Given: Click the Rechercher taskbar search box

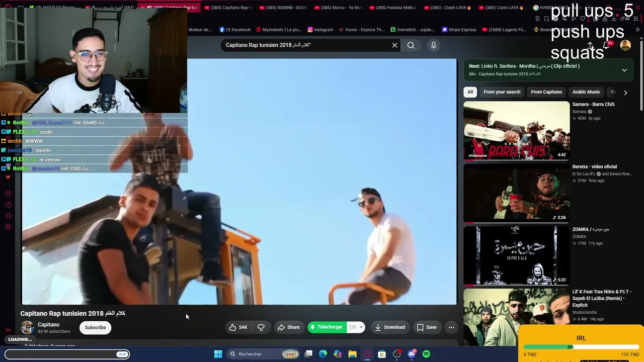Looking at the screenshot, I should [x=264, y=354].
